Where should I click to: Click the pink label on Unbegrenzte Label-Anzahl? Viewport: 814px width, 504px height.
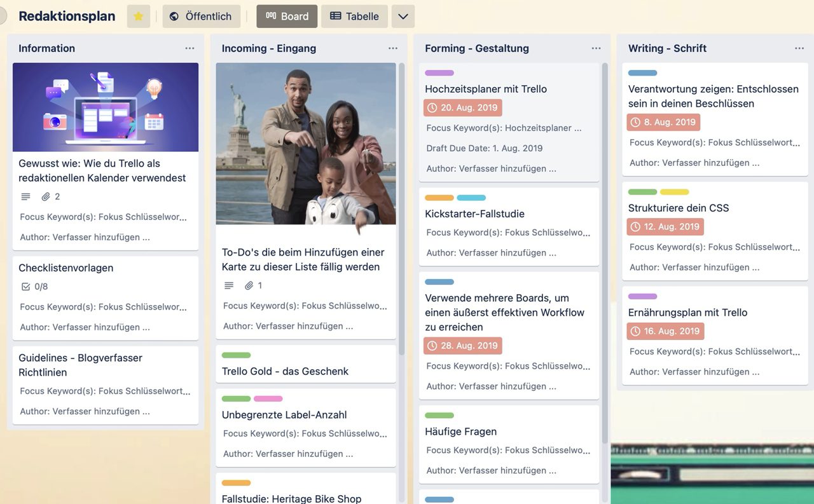pyautogui.click(x=268, y=399)
